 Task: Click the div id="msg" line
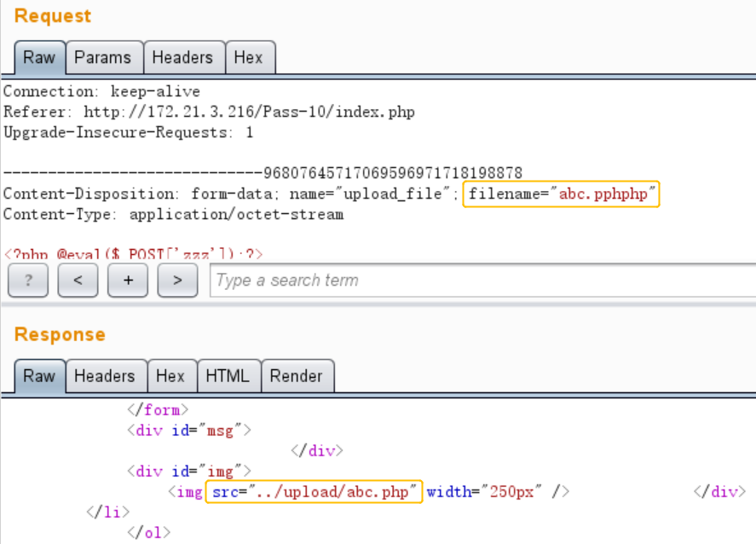[189, 430]
